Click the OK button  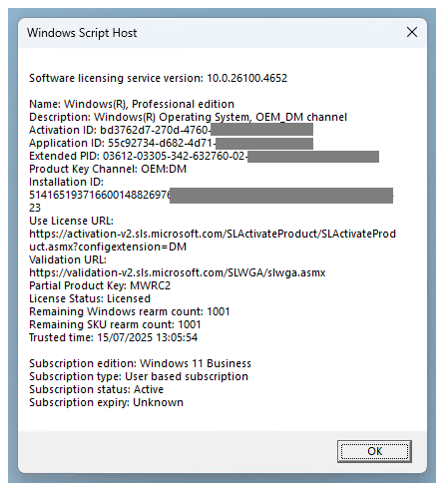click(374, 451)
